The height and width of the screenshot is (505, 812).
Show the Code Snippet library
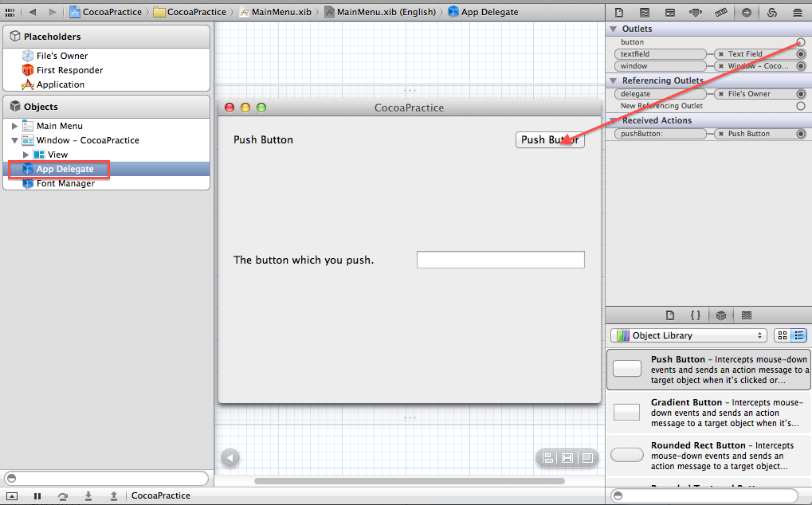click(696, 315)
